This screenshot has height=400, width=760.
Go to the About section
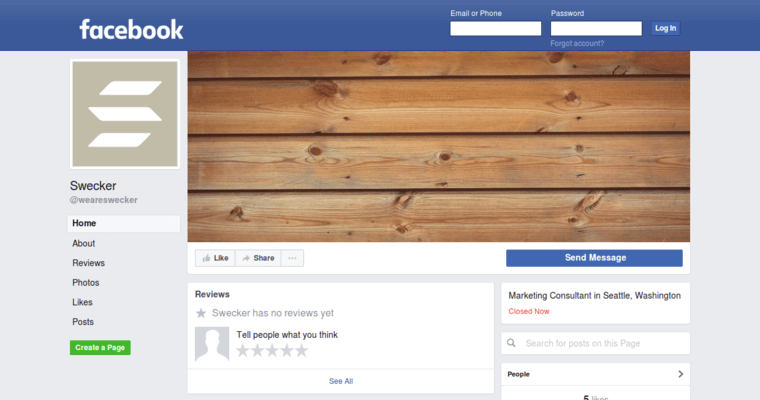point(84,243)
